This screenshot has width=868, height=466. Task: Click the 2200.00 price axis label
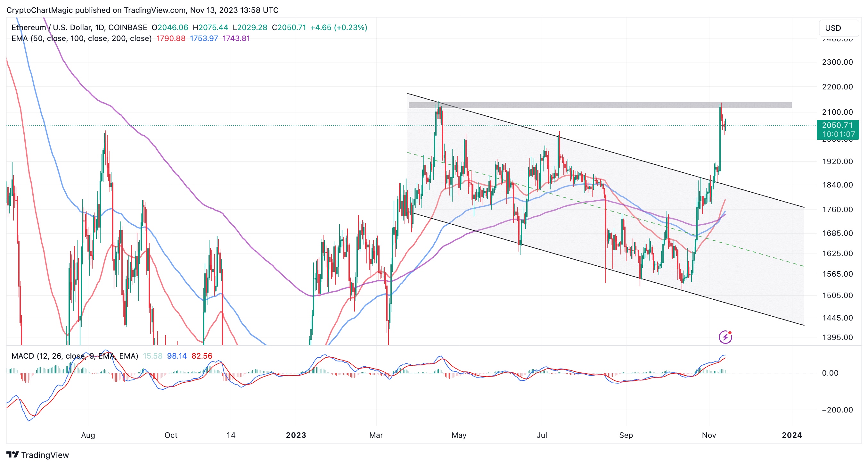(x=837, y=87)
